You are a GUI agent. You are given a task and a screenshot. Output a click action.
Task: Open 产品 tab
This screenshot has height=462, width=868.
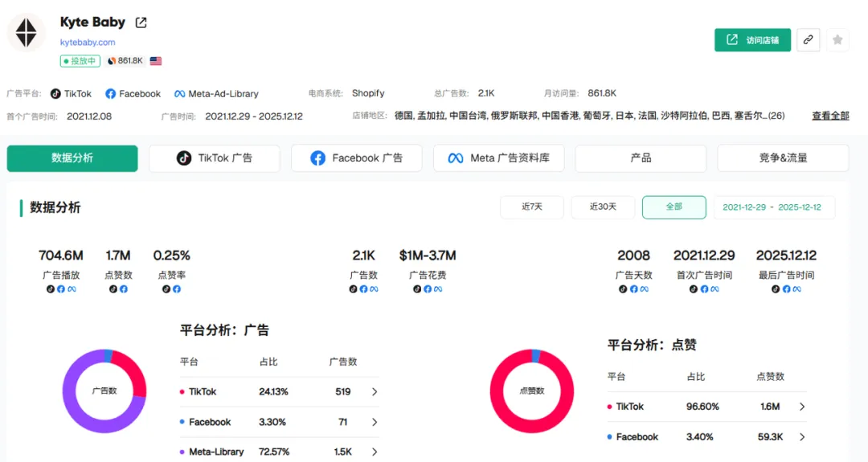(641, 158)
